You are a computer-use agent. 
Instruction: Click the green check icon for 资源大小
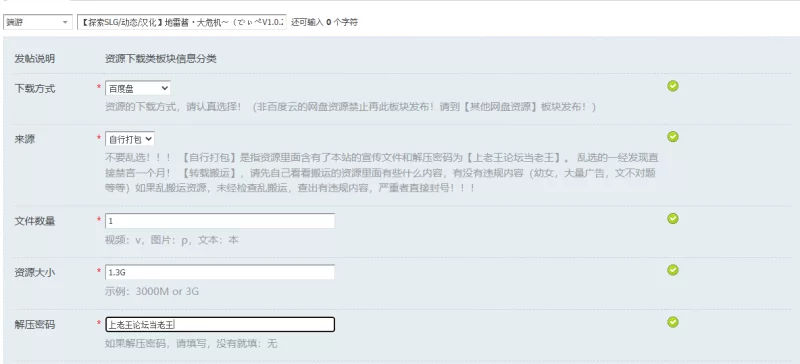pos(673,270)
